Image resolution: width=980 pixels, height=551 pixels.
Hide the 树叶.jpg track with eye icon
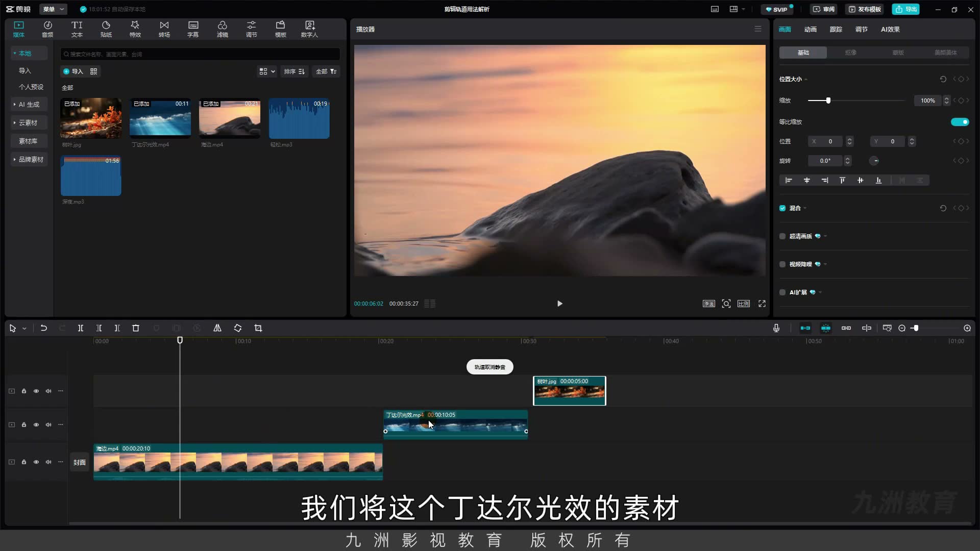[36, 391]
